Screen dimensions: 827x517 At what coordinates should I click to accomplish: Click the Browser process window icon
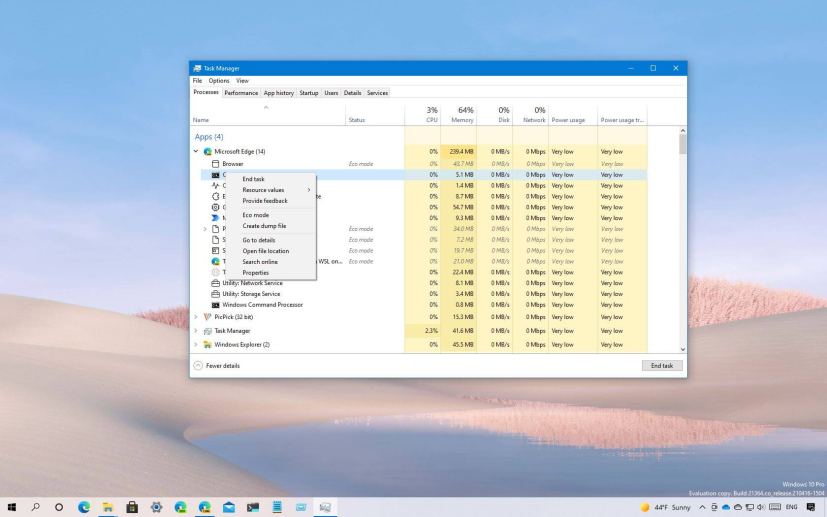point(215,164)
